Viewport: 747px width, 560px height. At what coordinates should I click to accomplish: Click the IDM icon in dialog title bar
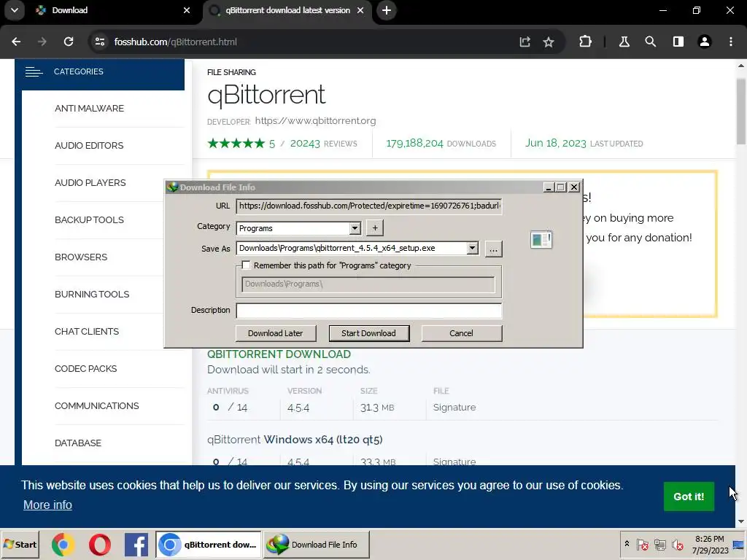[172, 187]
